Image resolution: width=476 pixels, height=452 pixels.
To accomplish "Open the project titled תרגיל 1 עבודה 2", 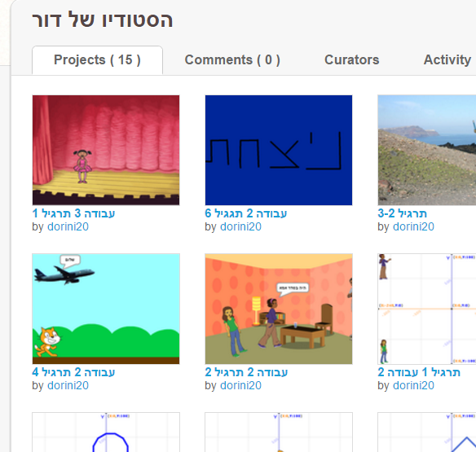I will [419, 372].
